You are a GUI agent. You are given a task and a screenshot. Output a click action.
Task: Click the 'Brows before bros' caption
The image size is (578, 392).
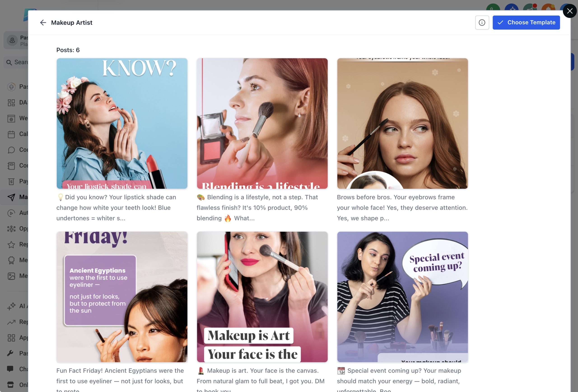(x=402, y=208)
